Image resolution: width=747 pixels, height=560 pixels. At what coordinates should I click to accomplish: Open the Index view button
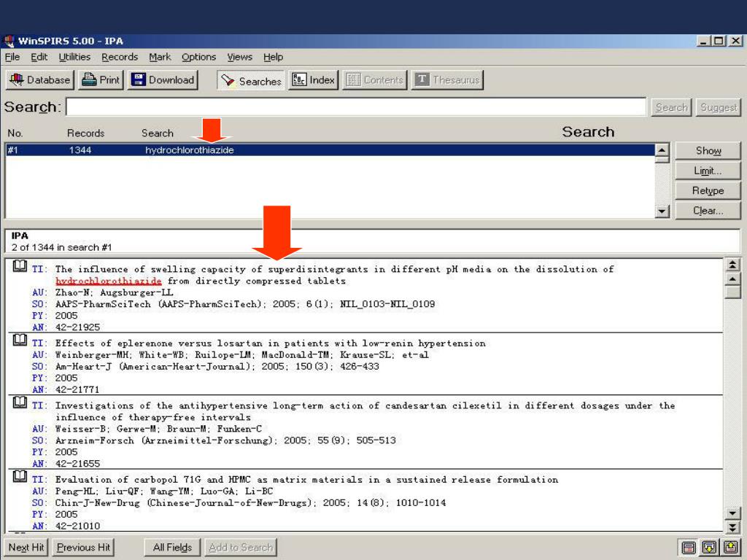click(314, 80)
